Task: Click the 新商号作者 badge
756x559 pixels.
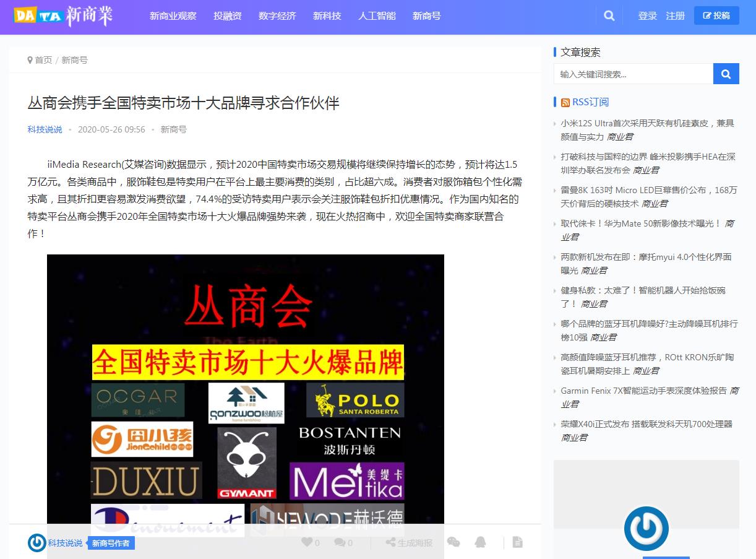Action: pyautogui.click(x=111, y=543)
